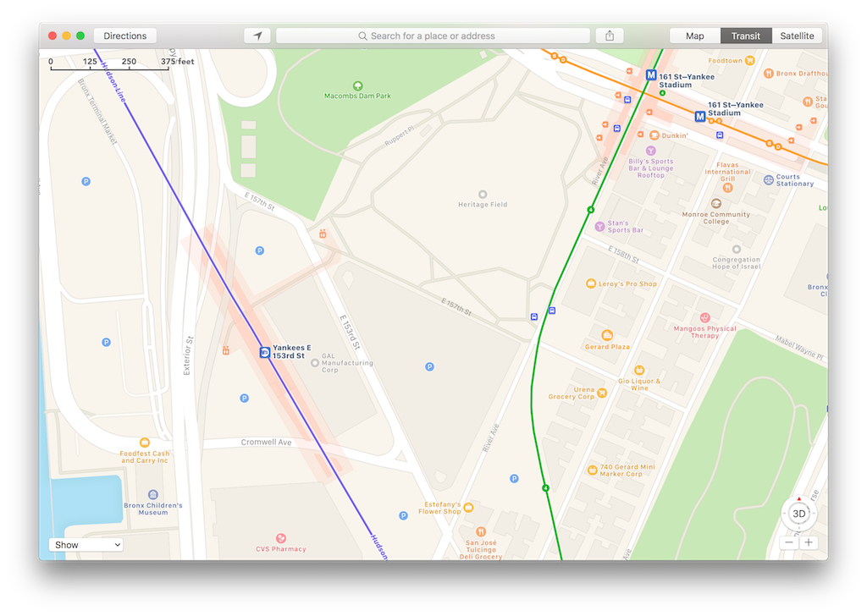Click the Ruppert Pl street label
Screen dimensions: 867x616
pyautogui.click(x=400, y=136)
